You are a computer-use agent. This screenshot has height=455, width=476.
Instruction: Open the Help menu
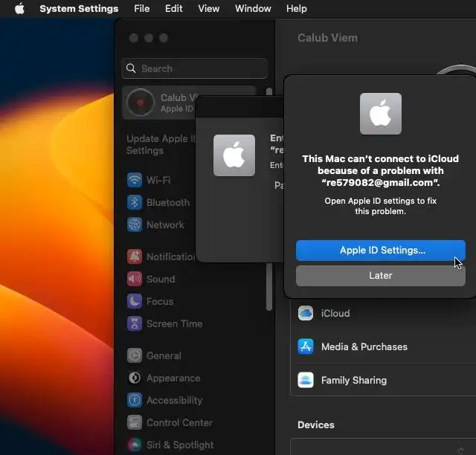click(296, 8)
